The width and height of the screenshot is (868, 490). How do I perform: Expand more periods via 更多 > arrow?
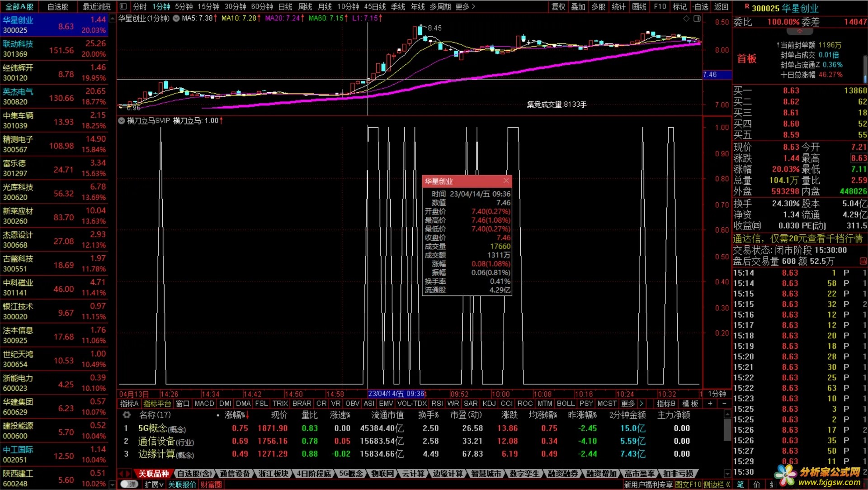point(465,6)
